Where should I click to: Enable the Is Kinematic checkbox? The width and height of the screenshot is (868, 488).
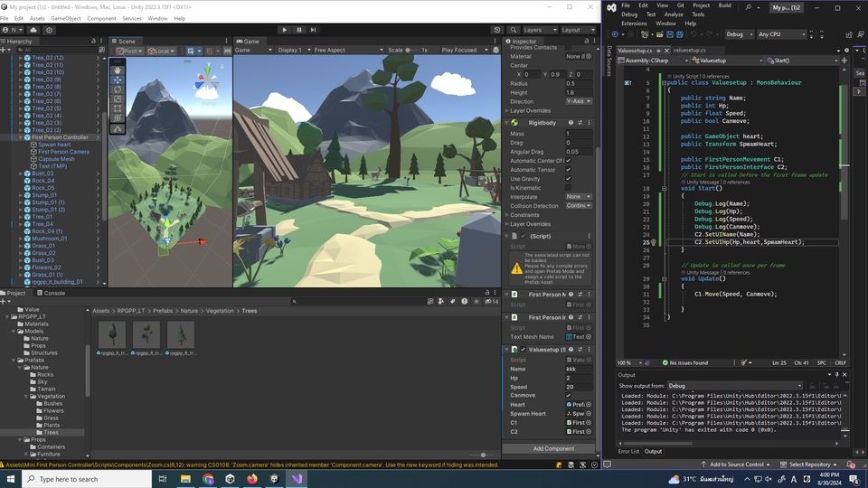coord(568,188)
